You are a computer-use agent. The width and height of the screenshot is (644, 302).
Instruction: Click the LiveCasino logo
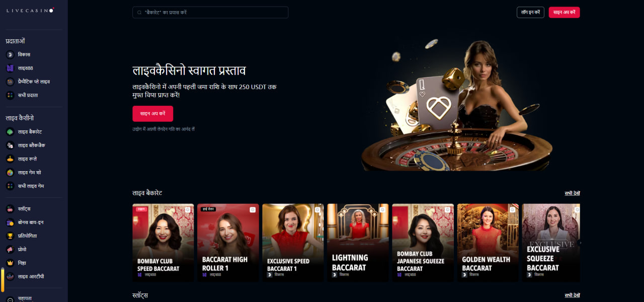pos(30,10)
